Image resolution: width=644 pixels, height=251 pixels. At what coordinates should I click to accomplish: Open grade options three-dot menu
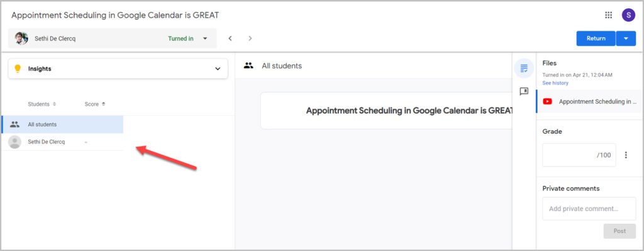click(626, 155)
